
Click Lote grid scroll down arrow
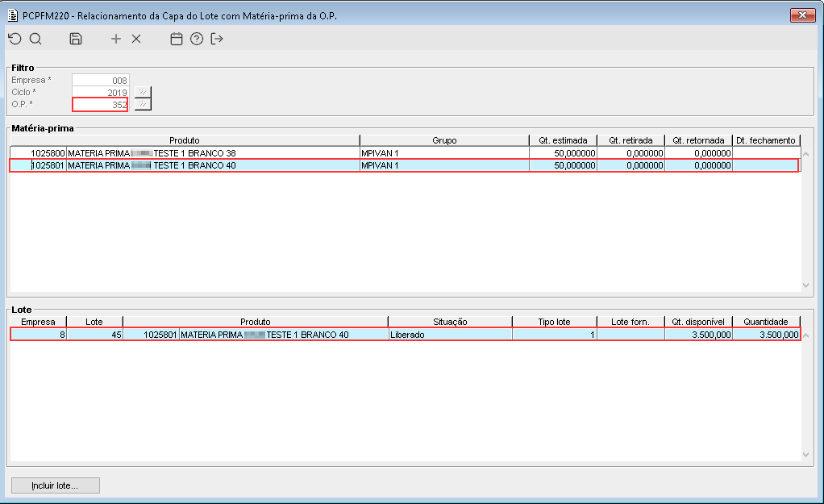tap(806, 455)
